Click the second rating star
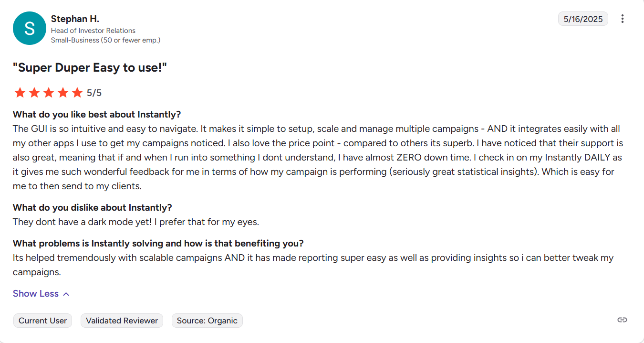The width and height of the screenshot is (644, 343). tap(34, 92)
